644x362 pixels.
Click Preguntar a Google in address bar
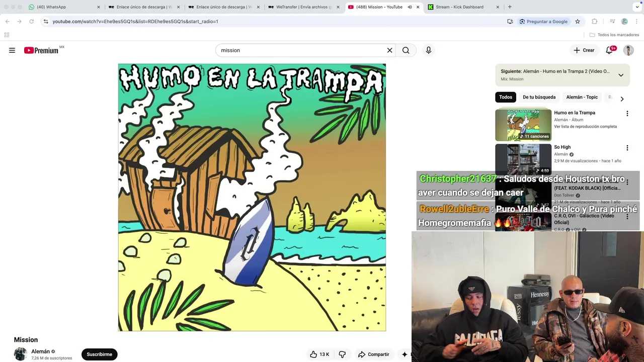click(543, 21)
